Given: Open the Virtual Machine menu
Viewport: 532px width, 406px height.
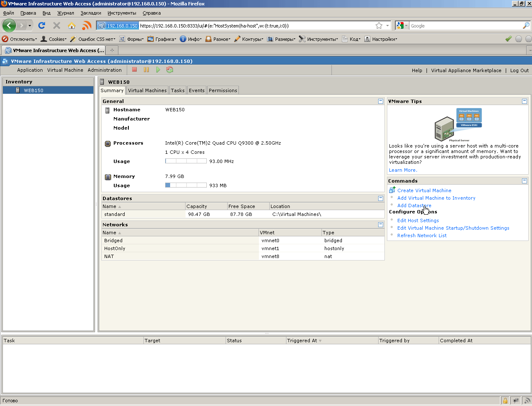Looking at the screenshot, I should [x=65, y=70].
